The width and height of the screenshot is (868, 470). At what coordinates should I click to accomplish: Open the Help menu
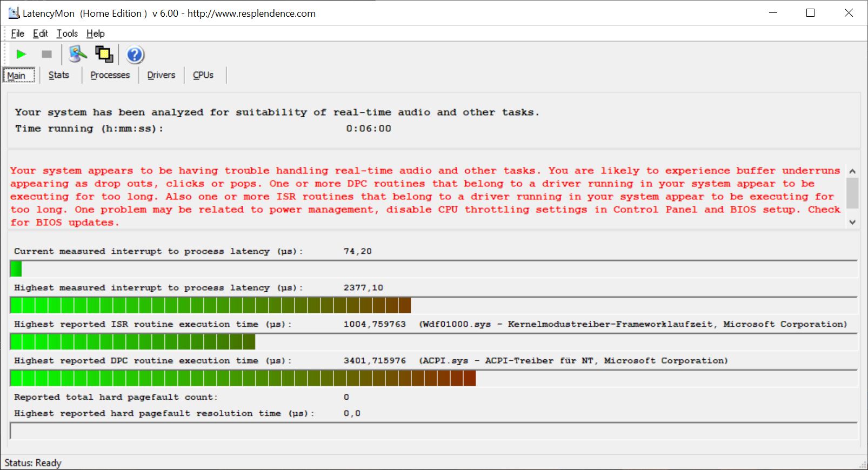pos(95,33)
